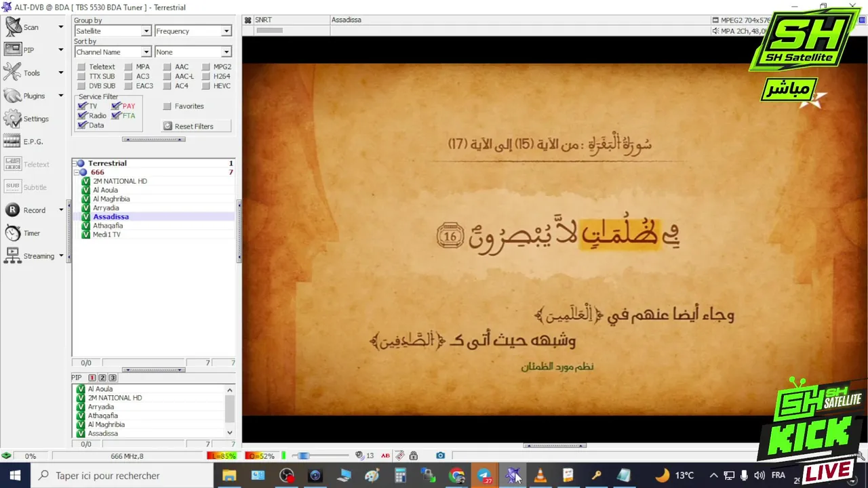Image resolution: width=868 pixels, height=488 pixels.
Task: Tick the Favorites checkbox
Action: click(x=167, y=106)
